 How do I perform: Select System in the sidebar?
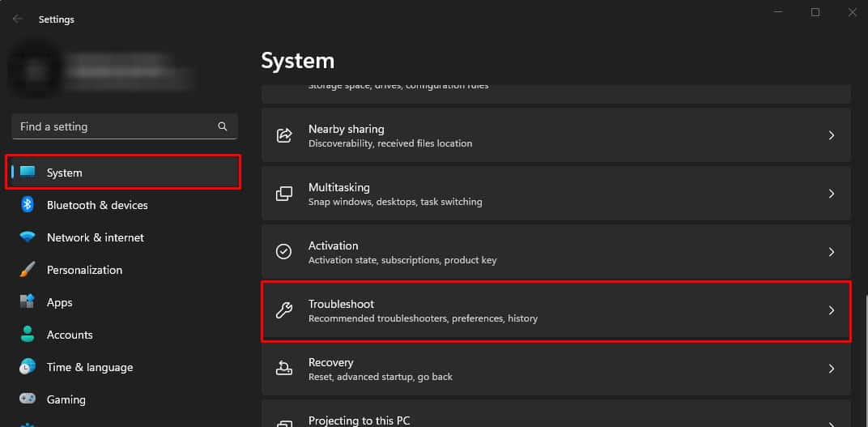pos(123,173)
